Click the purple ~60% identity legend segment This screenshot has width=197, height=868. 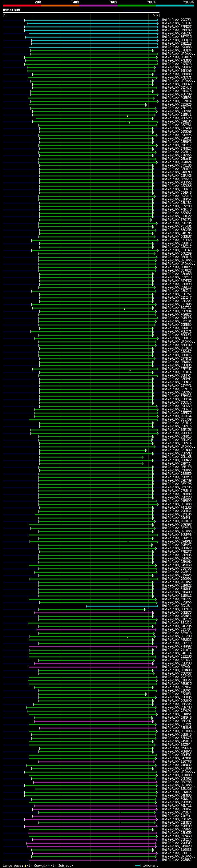coord(99,6)
